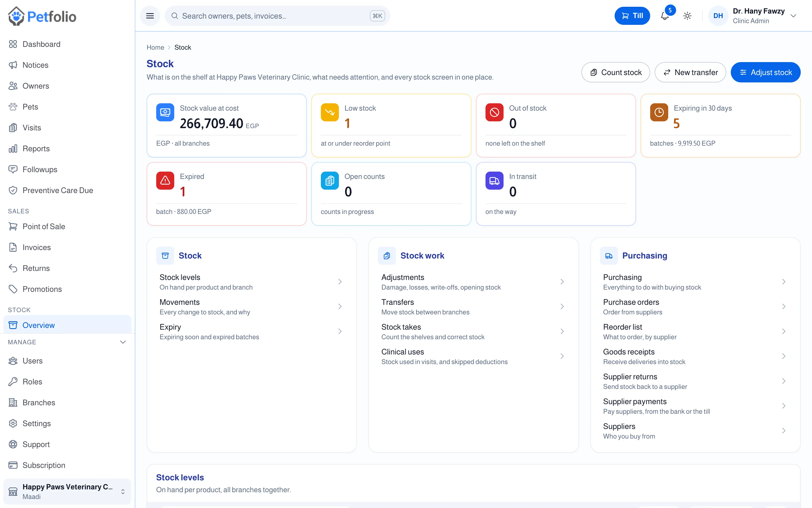Toggle the sidebar with the hamburger menu icon
The width and height of the screenshot is (812, 508).
pyautogui.click(x=150, y=16)
